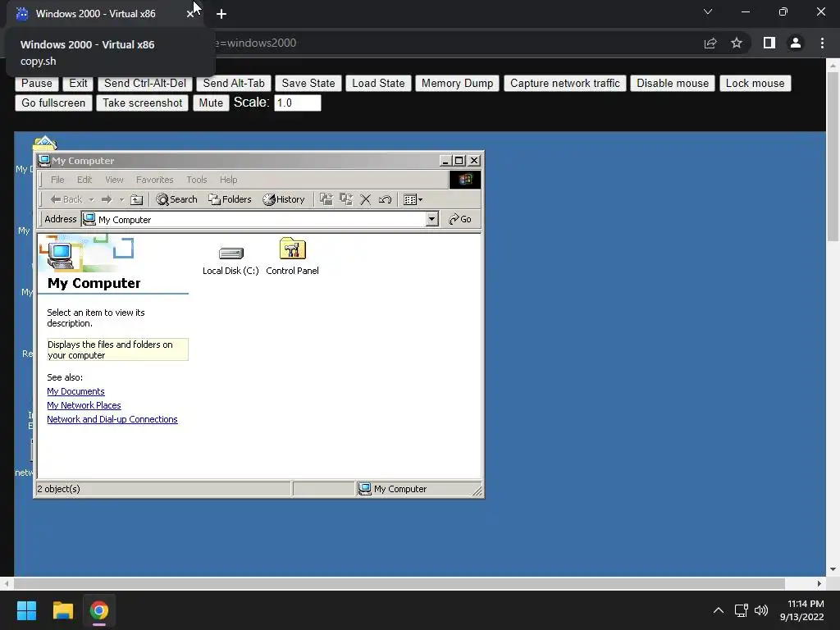Click Send Alt-Tab button
This screenshot has height=630, width=840.
234,84
